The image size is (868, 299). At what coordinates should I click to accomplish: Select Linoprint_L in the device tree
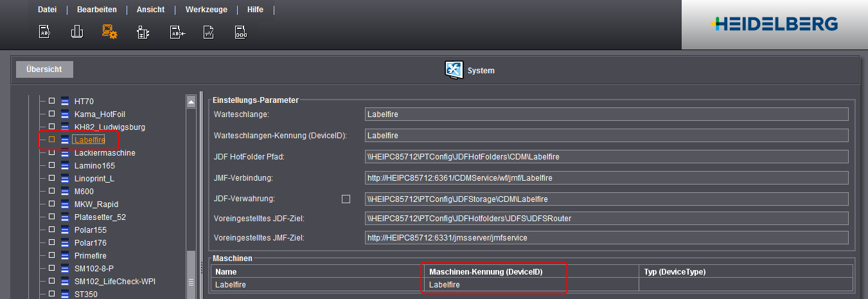coord(94,179)
